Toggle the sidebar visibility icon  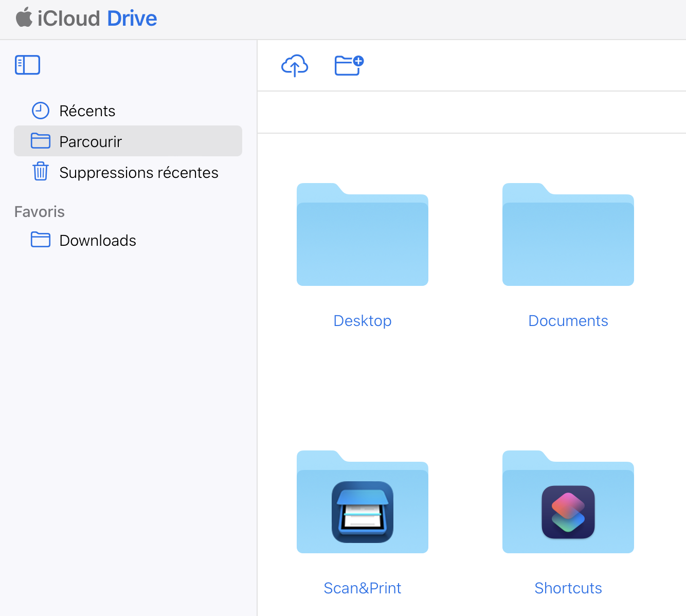pyautogui.click(x=28, y=65)
